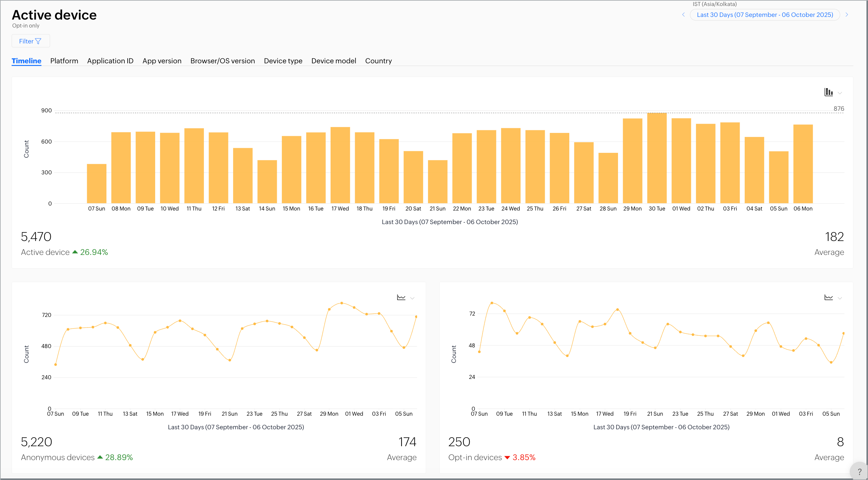Open the Device model tab
The image size is (868, 480).
pos(333,61)
